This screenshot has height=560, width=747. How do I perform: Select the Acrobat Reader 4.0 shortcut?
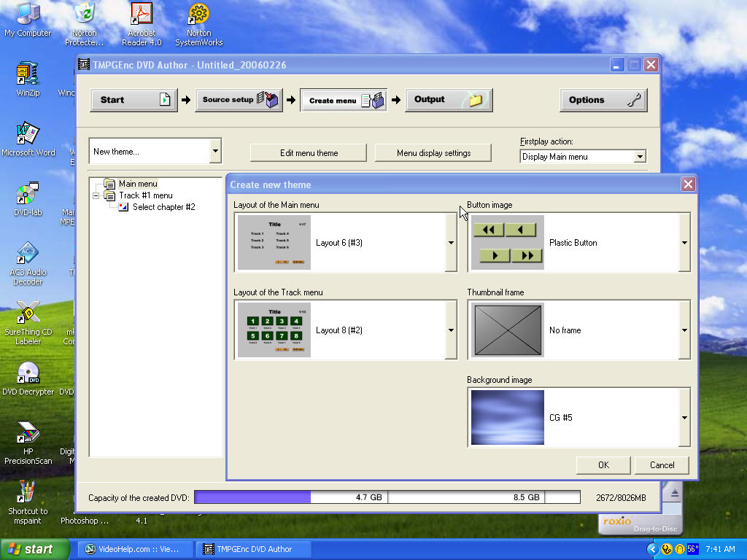pyautogui.click(x=142, y=24)
